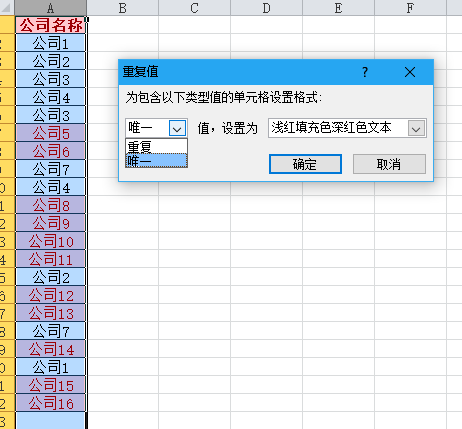Select column D header
The height and width of the screenshot is (429, 462).
tap(267, 8)
